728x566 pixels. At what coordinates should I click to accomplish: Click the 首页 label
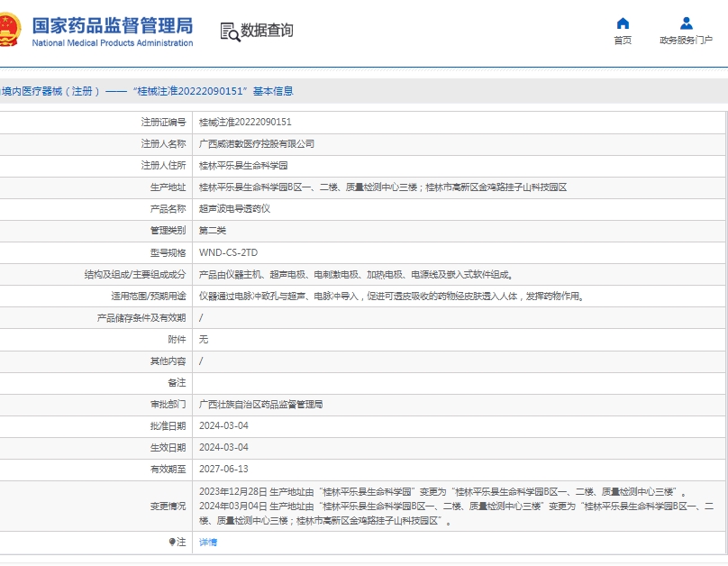pos(623,41)
